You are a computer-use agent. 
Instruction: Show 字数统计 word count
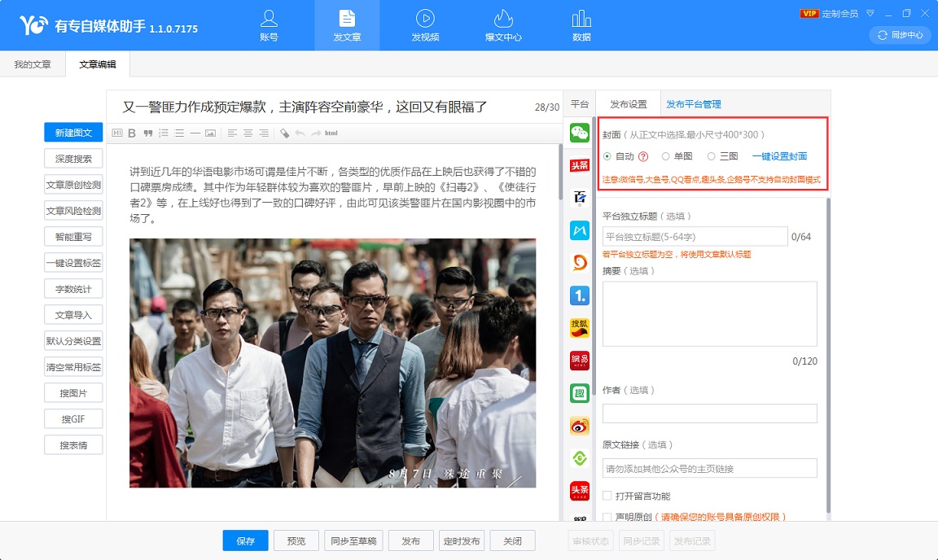pos(73,288)
